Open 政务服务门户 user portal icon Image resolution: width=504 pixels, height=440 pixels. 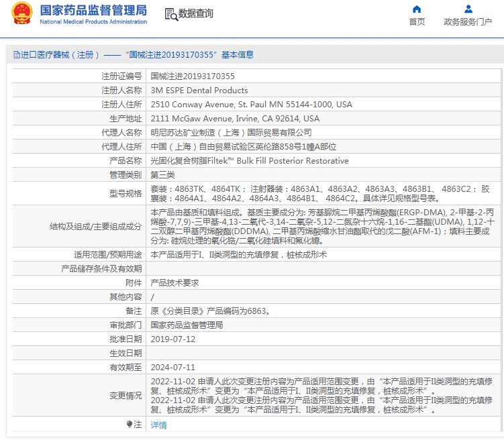pyautogui.click(x=468, y=9)
